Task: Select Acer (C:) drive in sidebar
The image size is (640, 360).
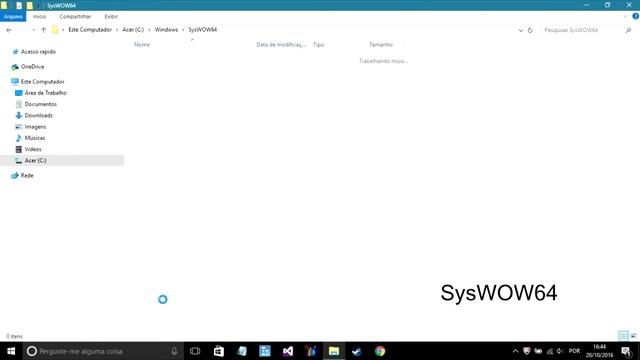Action: coord(35,160)
